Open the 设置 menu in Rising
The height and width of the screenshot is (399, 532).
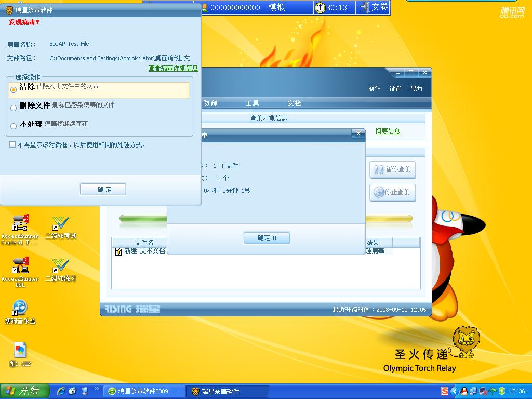[395, 88]
